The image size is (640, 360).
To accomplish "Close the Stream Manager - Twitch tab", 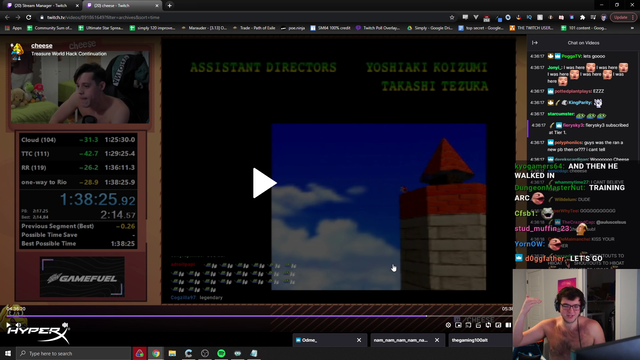I will (77, 6).
